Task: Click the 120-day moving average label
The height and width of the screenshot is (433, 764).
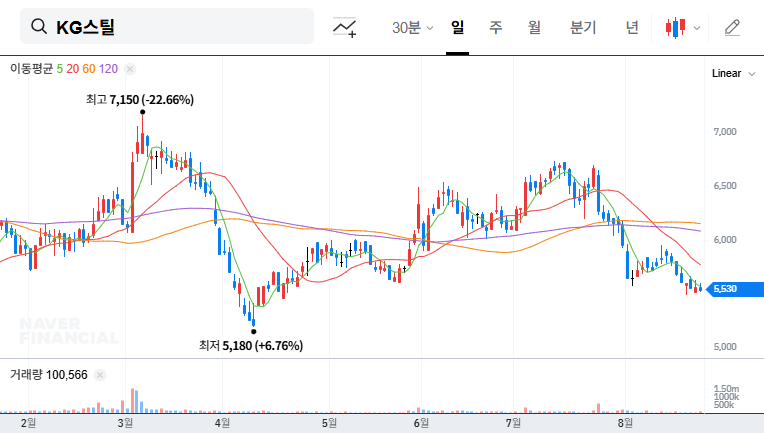Action: 108,69
